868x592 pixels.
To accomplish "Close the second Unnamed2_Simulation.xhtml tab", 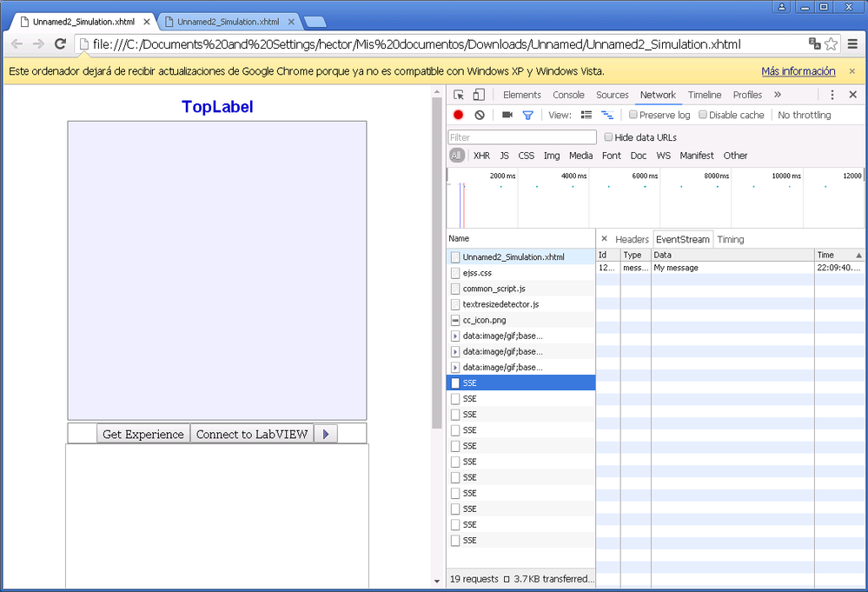I will [x=291, y=22].
